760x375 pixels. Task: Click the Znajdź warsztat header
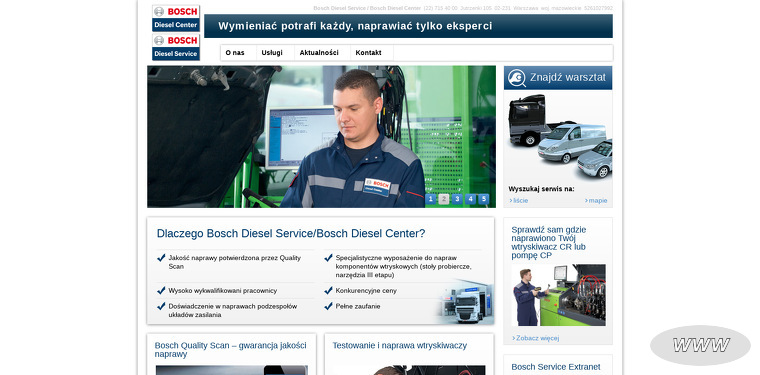pyautogui.click(x=558, y=78)
